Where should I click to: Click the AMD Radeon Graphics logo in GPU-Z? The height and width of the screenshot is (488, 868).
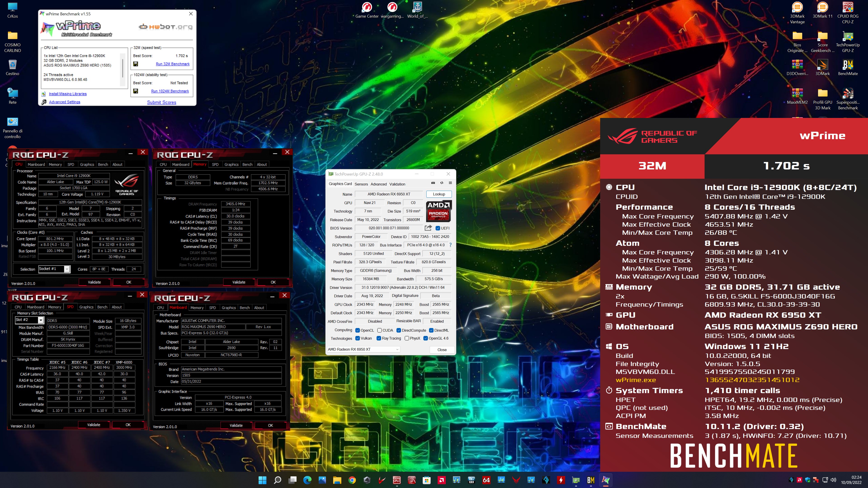coord(438,211)
